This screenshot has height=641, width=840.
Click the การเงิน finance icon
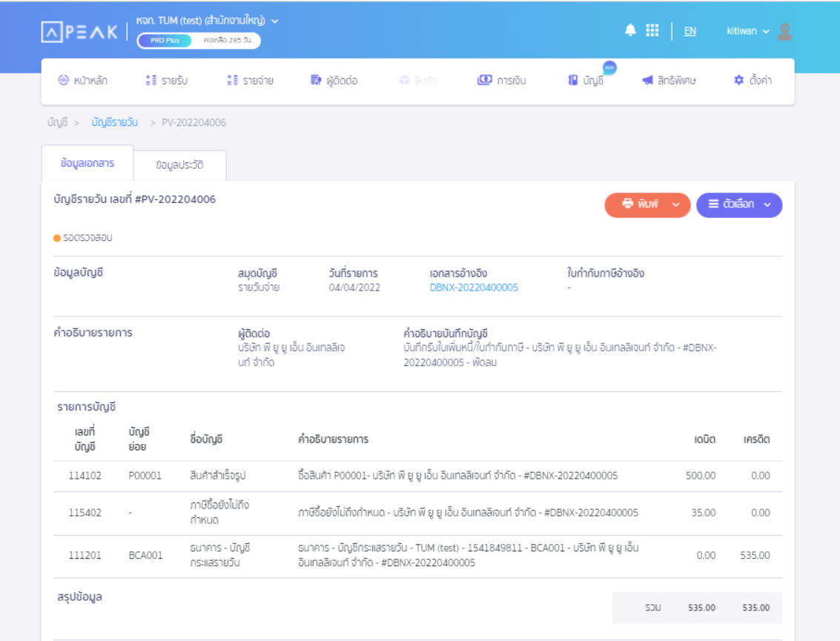484,80
